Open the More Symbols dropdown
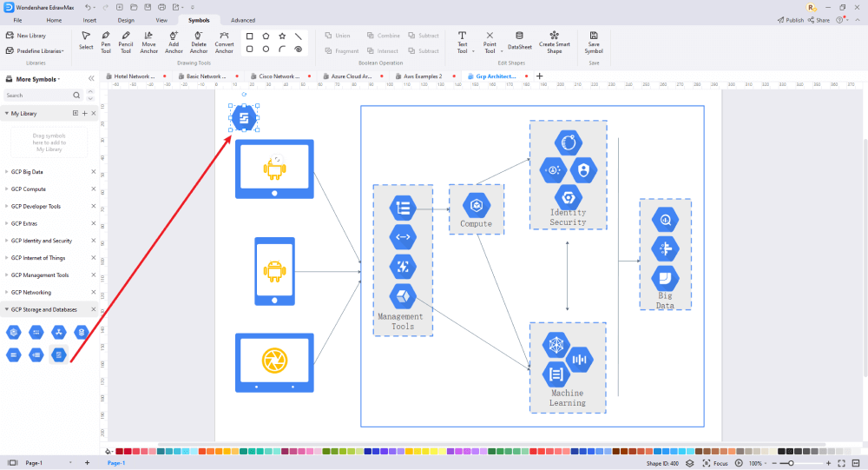 (37, 79)
